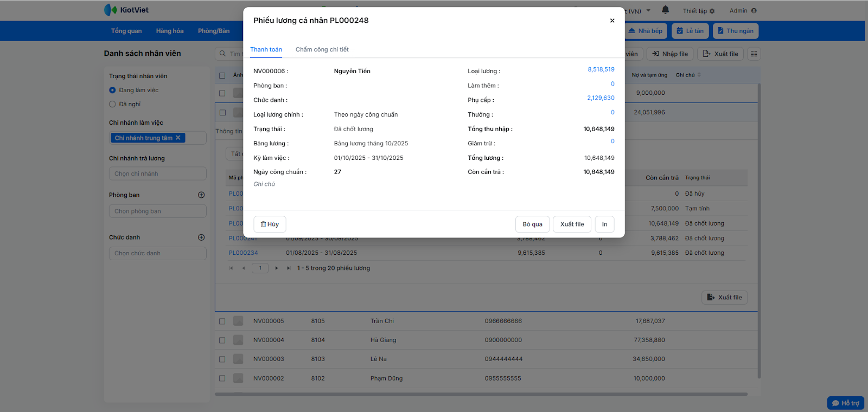The height and width of the screenshot is (412, 868).
Task: Sort by the Ghi chú column icon
Action: pos(699,75)
